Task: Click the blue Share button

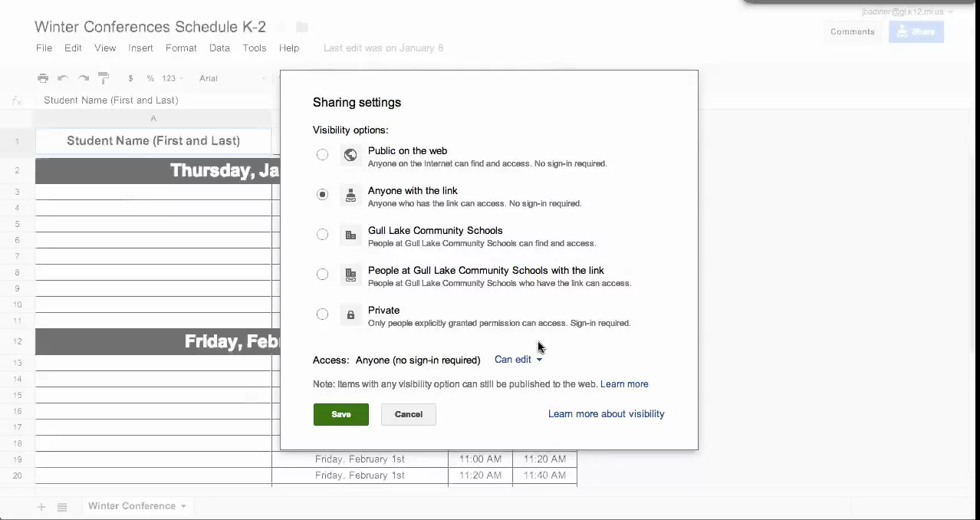Action: point(916,31)
